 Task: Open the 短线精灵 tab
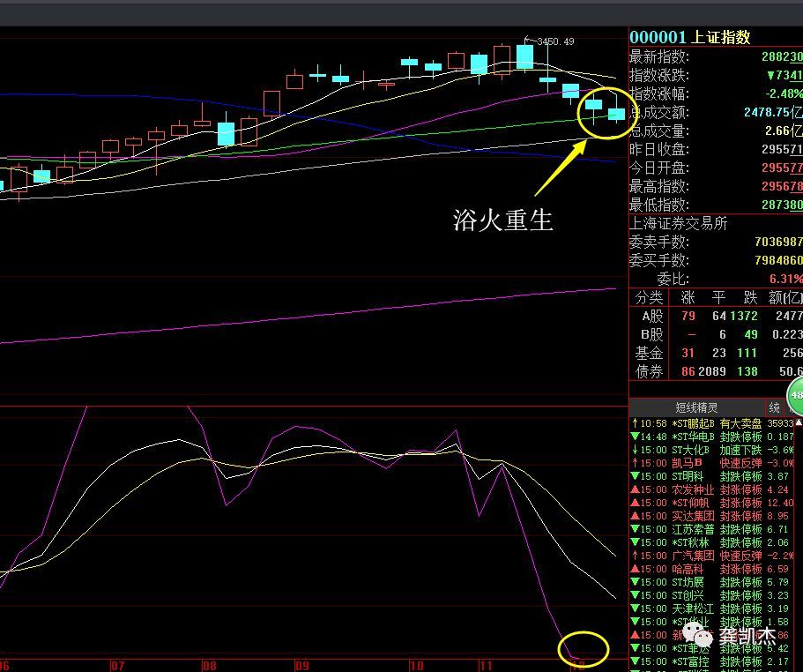tap(696, 407)
